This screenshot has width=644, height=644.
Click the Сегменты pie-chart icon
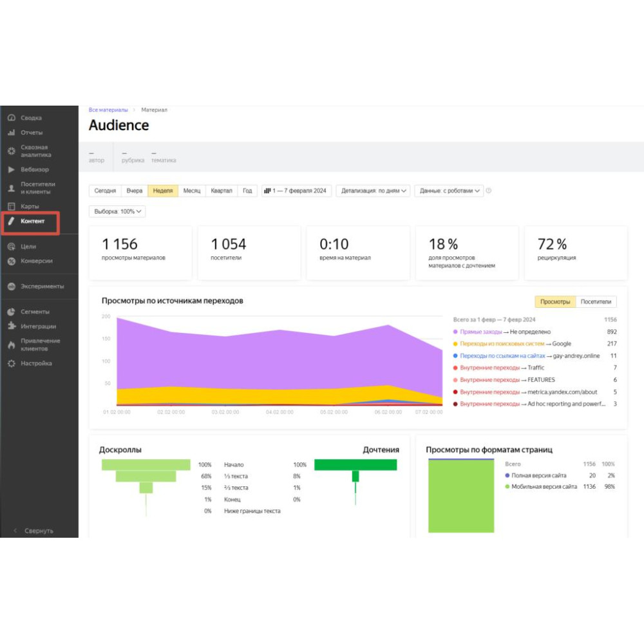click(11, 312)
